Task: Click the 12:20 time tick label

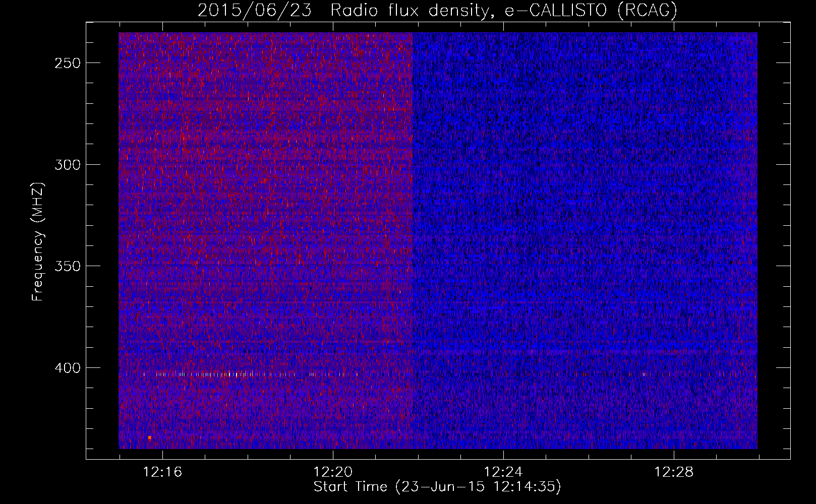Action: [333, 472]
